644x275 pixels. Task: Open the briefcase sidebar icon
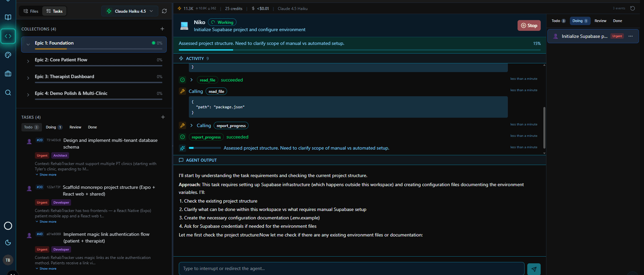(x=8, y=74)
